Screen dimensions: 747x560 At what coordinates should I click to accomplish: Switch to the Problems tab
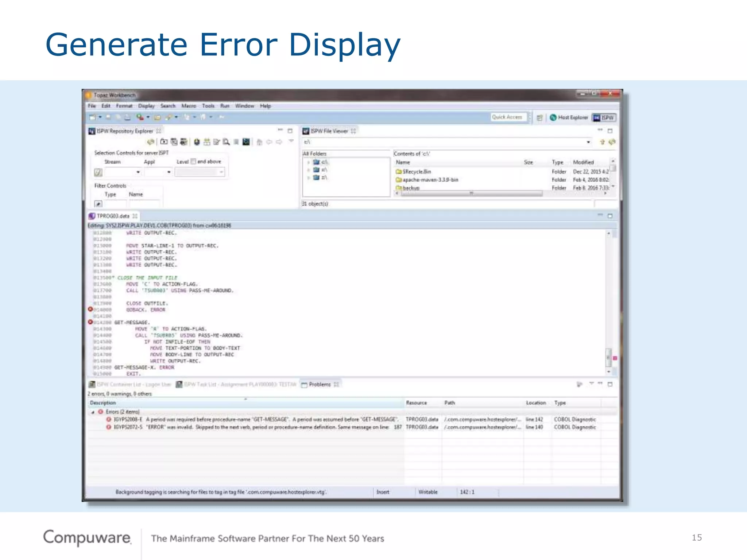[x=320, y=384]
